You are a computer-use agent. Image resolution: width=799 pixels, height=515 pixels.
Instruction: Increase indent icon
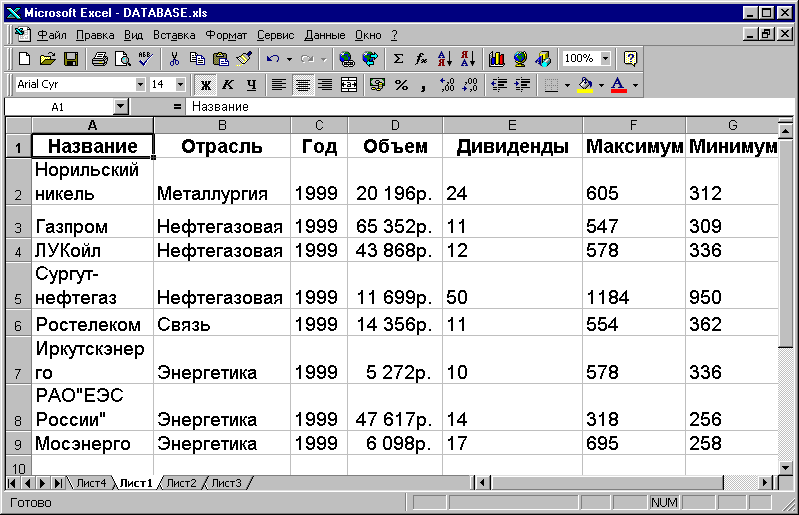(522, 85)
